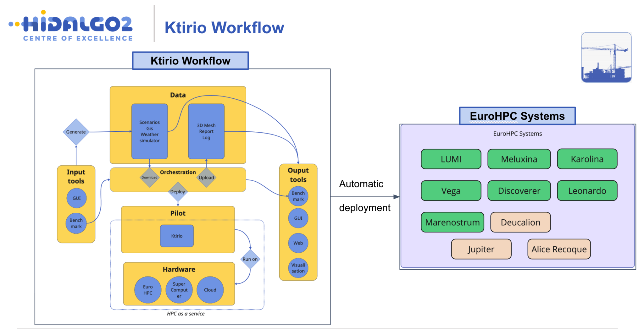
Task: Select the Ktirio box inside Pilot
Action: 177,236
